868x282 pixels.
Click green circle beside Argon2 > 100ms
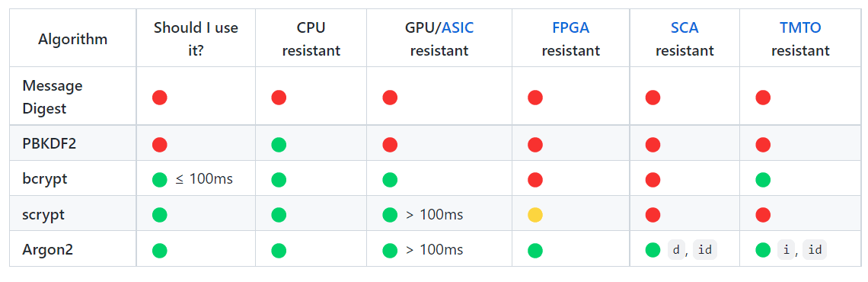pyautogui.click(x=390, y=251)
